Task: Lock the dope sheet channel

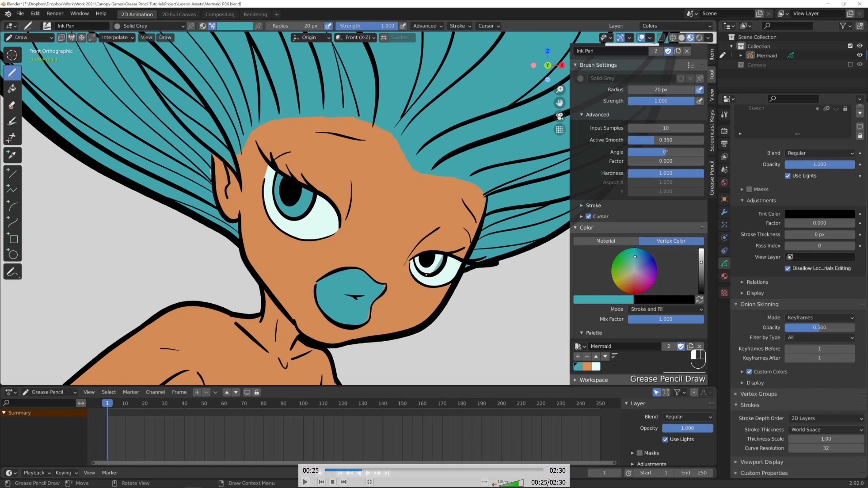Action: tap(257, 392)
